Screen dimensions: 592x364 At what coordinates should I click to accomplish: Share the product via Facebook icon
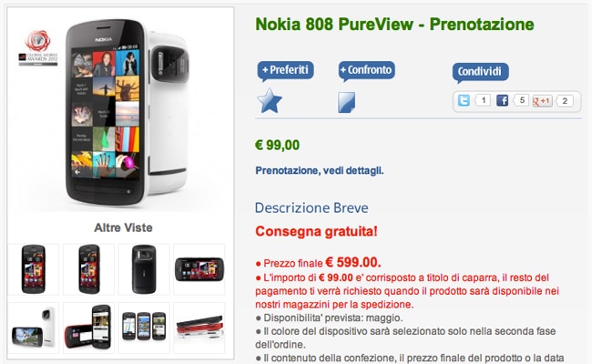[x=502, y=101]
